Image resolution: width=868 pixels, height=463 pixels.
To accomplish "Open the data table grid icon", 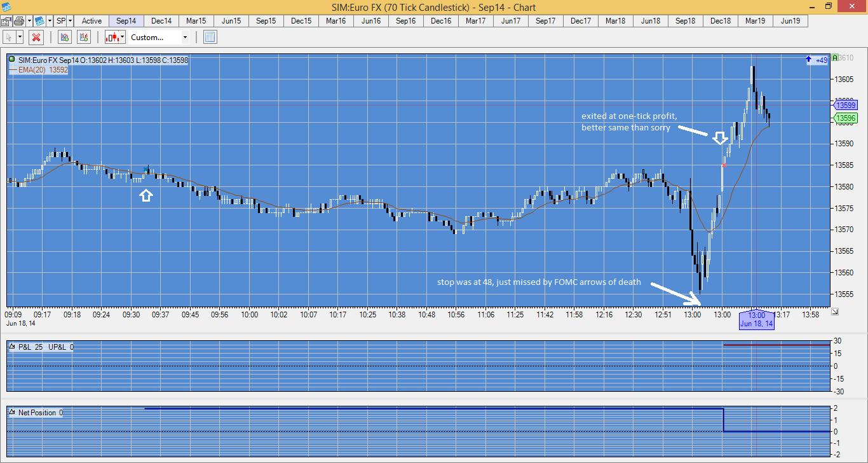I will [x=210, y=37].
